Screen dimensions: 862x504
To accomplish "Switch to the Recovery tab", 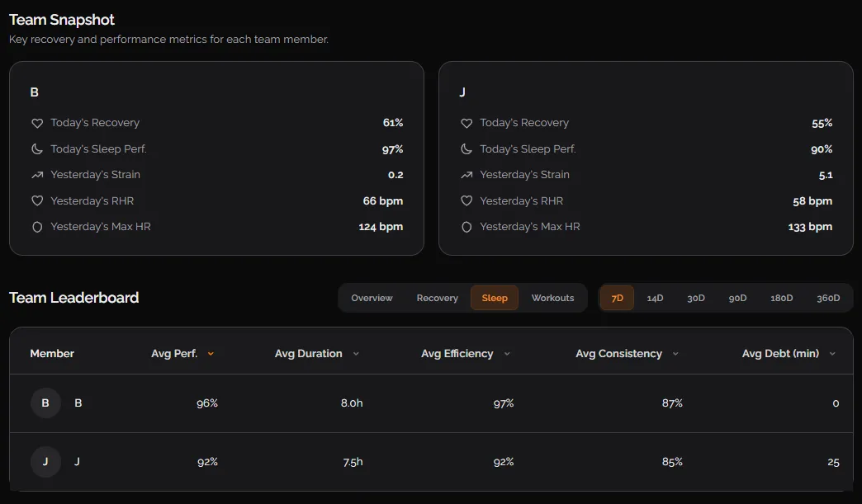I will point(437,298).
